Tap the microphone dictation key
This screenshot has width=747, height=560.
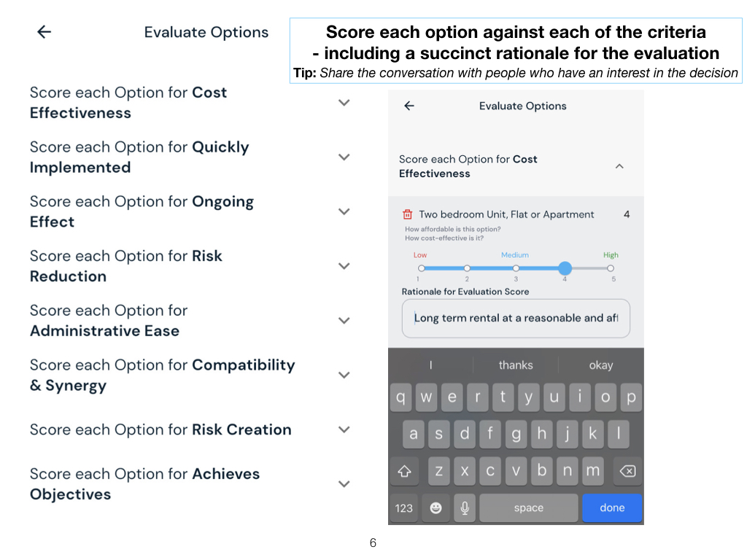[x=464, y=507]
